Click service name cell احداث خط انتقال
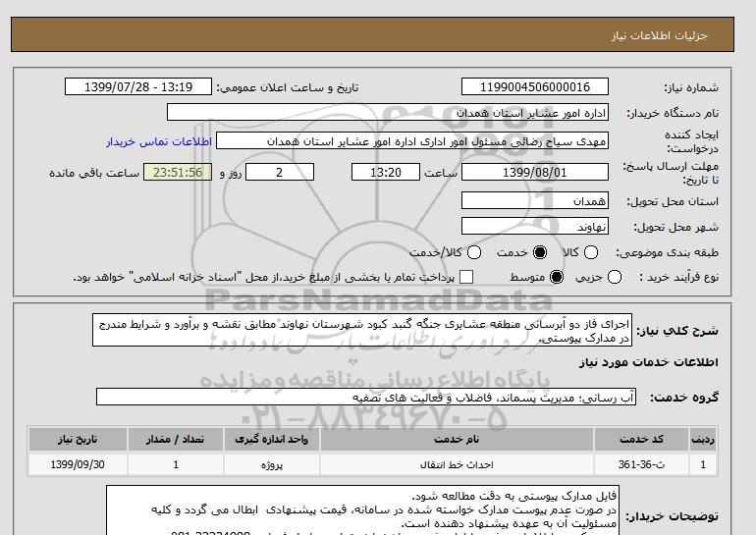The height and width of the screenshot is (535, 756). [457, 464]
